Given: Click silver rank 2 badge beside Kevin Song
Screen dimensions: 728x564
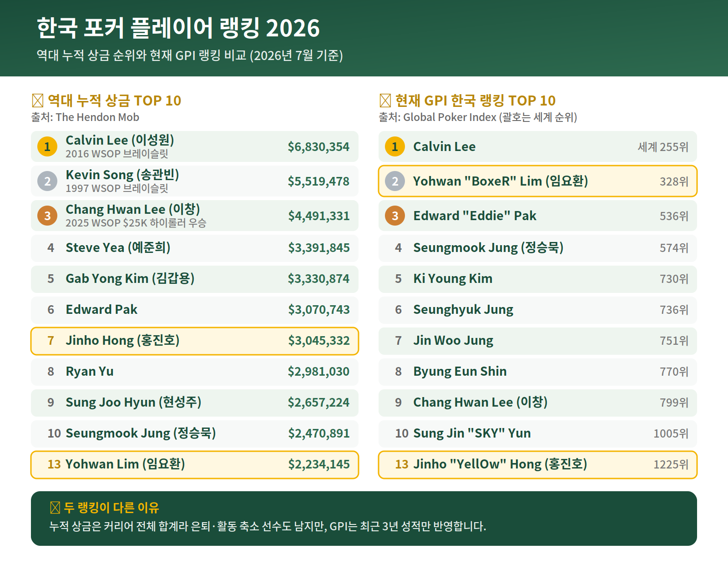Looking at the screenshot, I should [x=47, y=181].
